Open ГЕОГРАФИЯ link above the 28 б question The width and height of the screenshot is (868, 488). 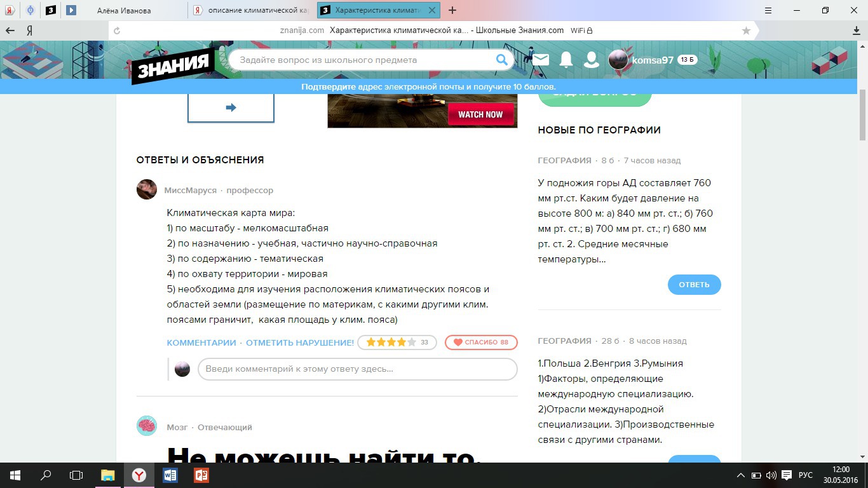pos(564,341)
